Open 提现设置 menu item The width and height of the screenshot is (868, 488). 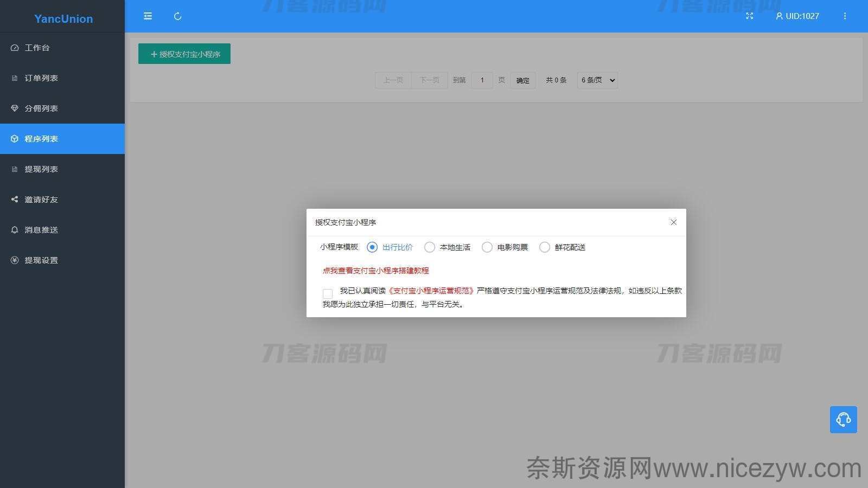(62, 260)
